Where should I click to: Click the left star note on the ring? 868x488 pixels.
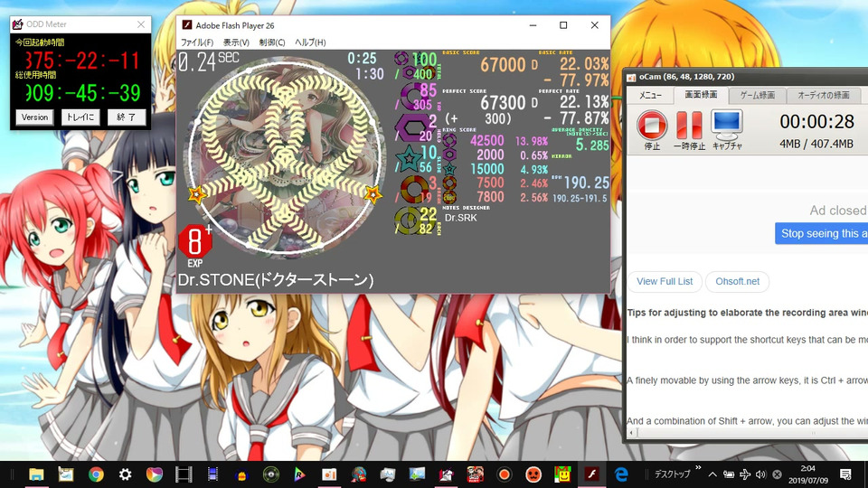(197, 195)
